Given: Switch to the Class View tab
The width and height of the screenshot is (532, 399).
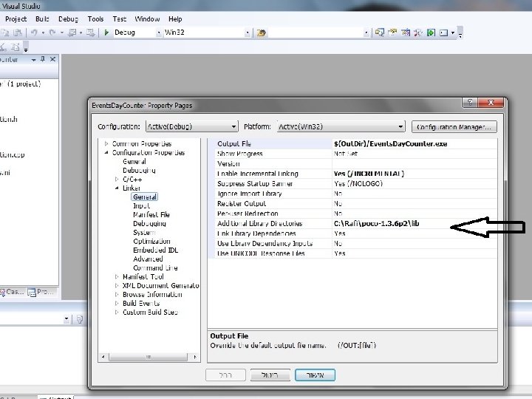Looking at the screenshot, I should click(13, 292).
